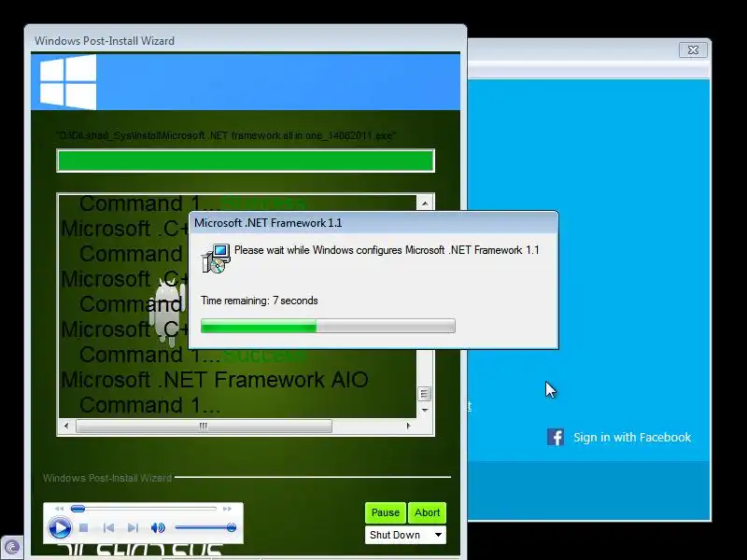The image size is (747, 560).
Task: Click the Facebook logo icon
Action: (556, 437)
